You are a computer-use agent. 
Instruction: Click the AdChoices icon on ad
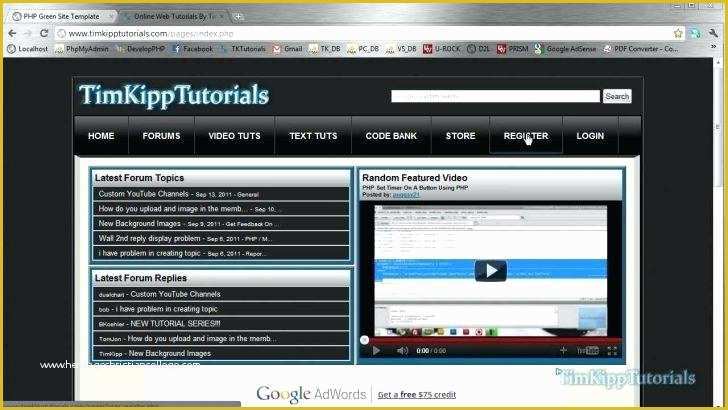coord(559,371)
